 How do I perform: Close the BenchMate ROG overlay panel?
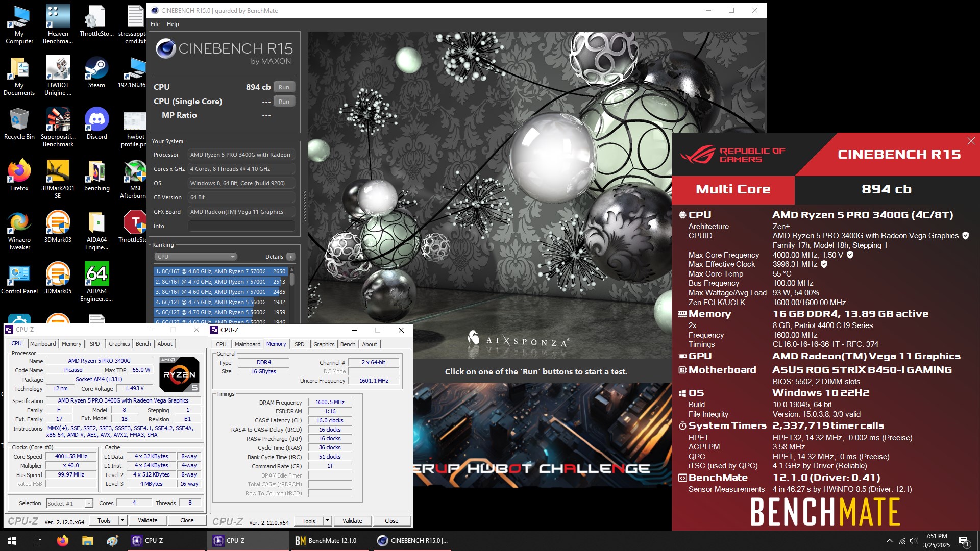[971, 141]
